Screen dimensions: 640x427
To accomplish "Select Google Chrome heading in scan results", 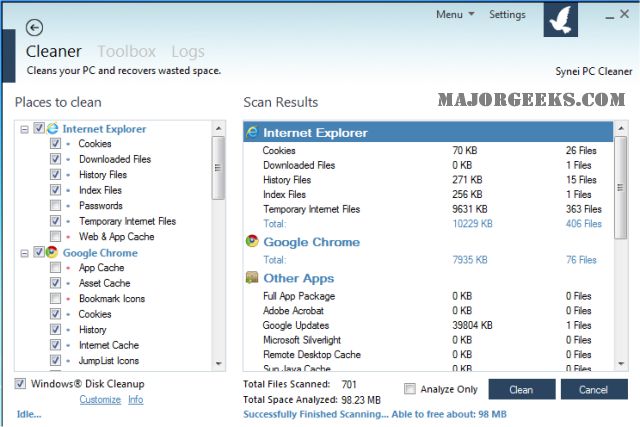I will 311,242.
